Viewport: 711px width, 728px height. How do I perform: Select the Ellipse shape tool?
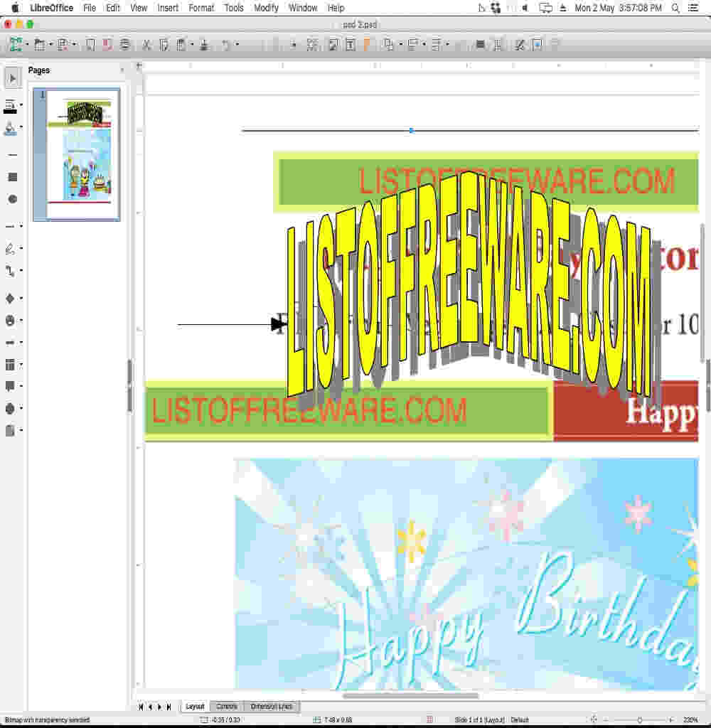click(13, 199)
